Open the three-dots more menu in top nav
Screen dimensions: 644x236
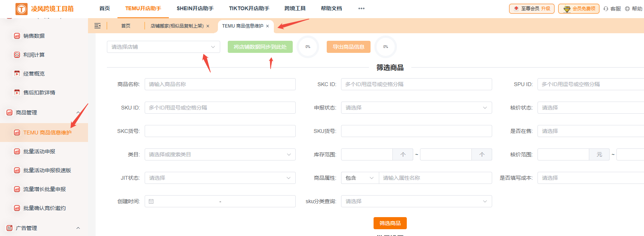(361, 8)
